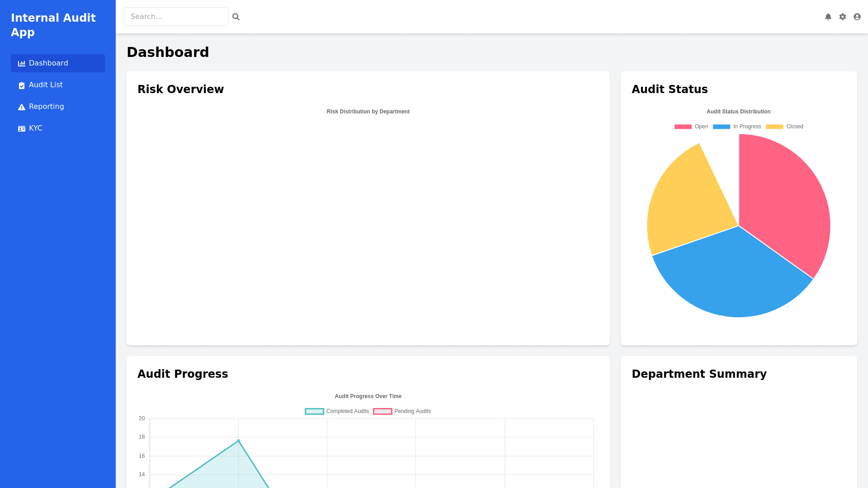Open the user profile icon
The height and width of the screenshot is (488, 868).
point(857,17)
